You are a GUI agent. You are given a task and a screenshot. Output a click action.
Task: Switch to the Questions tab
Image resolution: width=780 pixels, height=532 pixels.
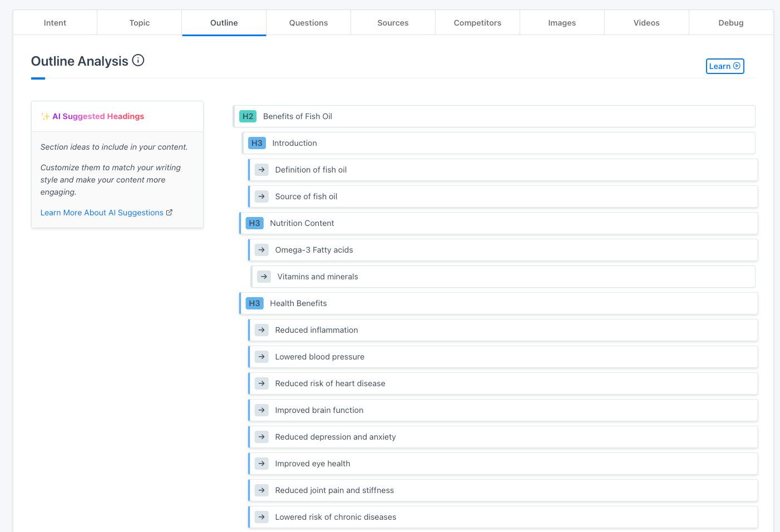(308, 23)
